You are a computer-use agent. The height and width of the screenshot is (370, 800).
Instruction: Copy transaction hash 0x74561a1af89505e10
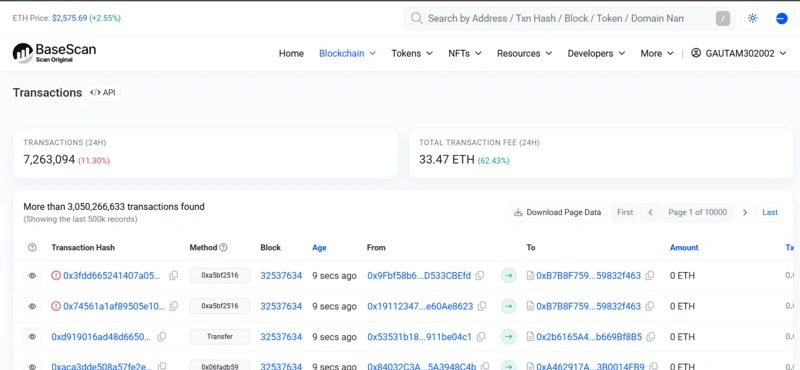(x=173, y=306)
